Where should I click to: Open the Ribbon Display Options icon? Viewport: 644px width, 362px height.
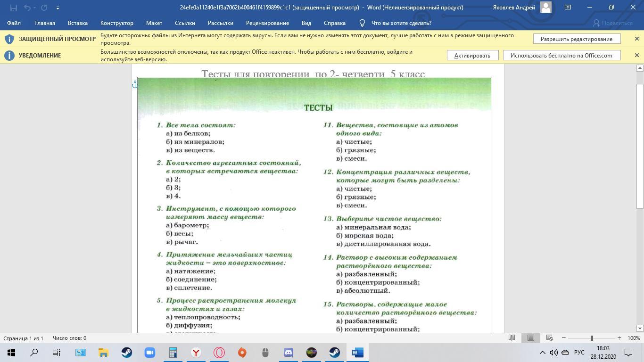pos(568,8)
